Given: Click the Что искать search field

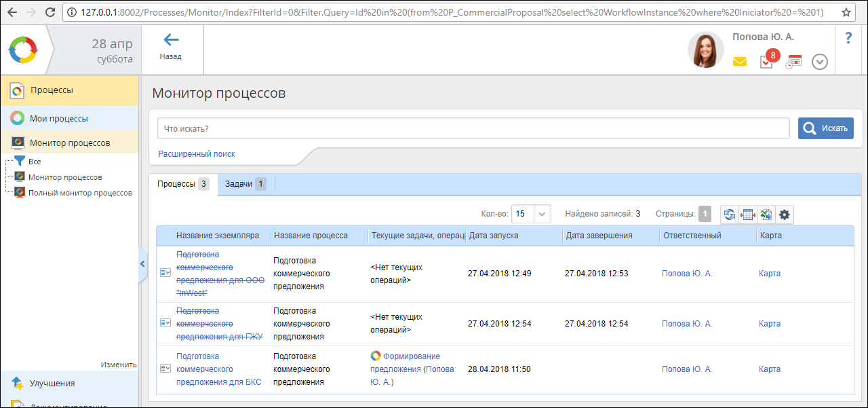Looking at the screenshot, I should tap(473, 128).
